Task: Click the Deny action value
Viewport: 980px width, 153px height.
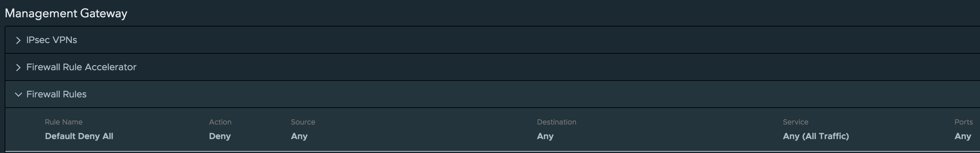Action: [x=220, y=136]
